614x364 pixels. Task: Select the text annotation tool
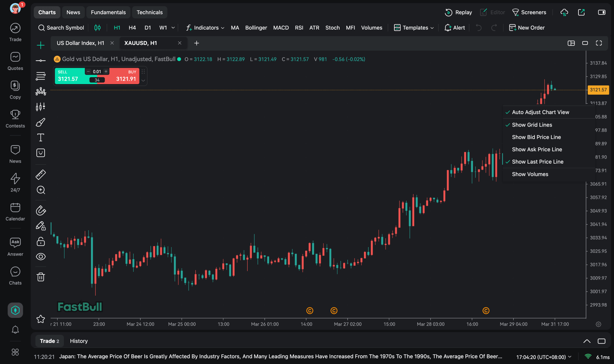click(41, 138)
